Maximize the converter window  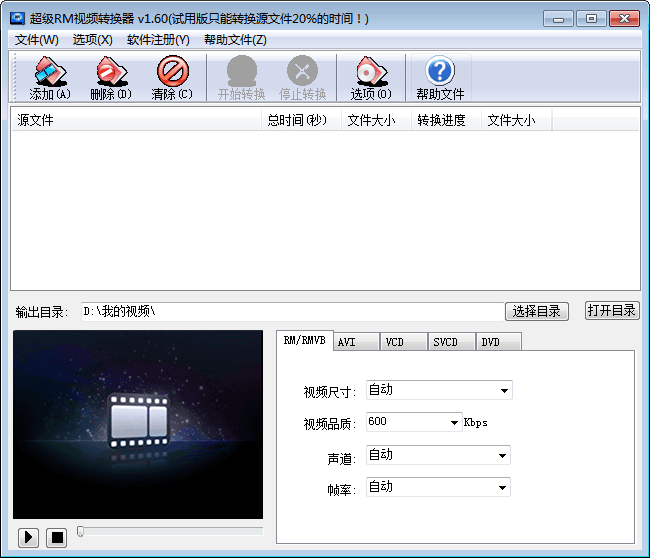coord(591,19)
